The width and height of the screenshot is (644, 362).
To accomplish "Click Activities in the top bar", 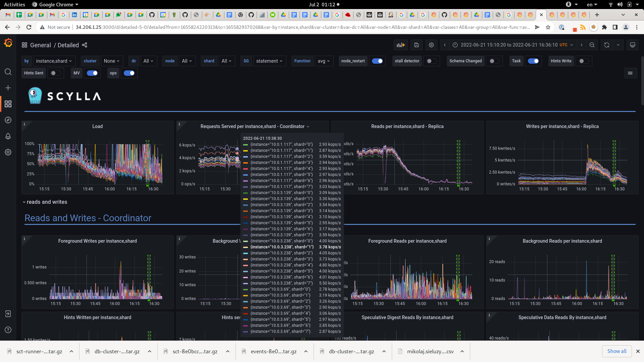I will [x=14, y=4].
